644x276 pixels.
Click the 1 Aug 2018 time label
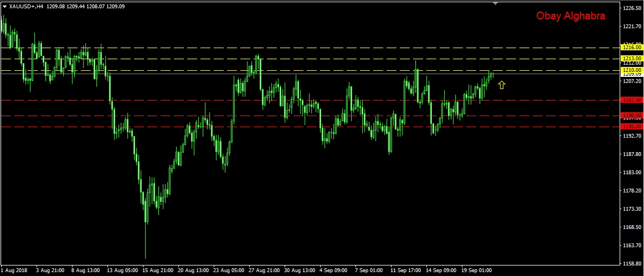point(14,270)
